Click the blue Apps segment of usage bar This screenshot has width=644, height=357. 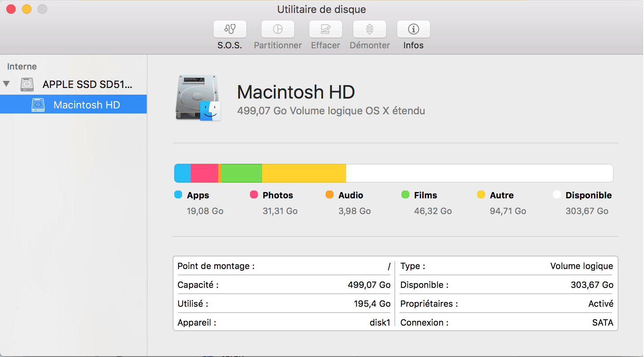[182, 173]
